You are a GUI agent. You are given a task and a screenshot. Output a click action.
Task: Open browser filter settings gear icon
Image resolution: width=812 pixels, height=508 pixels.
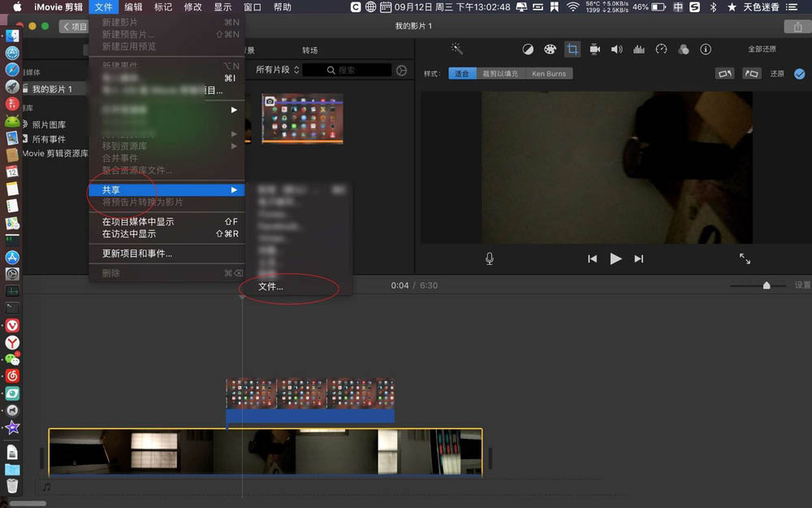(x=401, y=71)
